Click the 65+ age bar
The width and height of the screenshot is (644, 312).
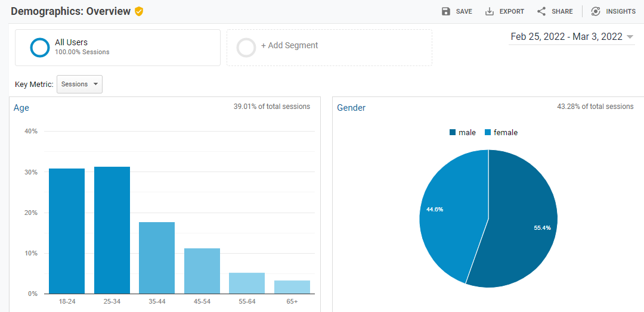(x=292, y=287)
